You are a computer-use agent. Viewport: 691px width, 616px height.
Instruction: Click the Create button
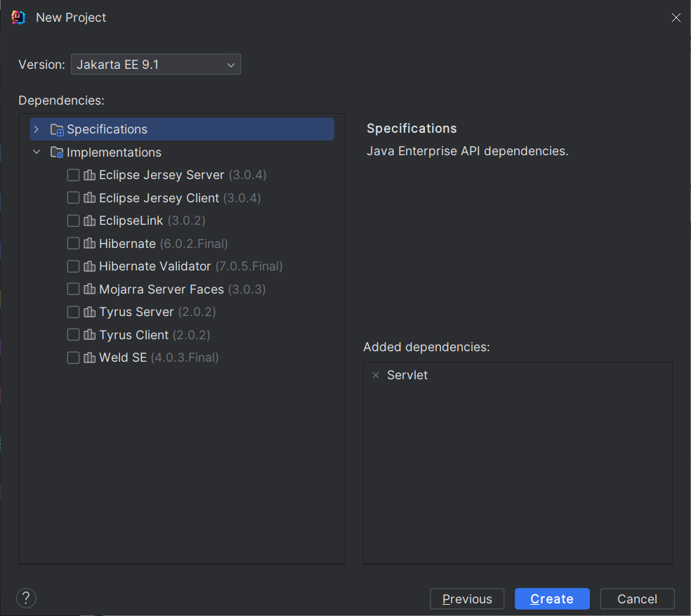coord(552,599)
